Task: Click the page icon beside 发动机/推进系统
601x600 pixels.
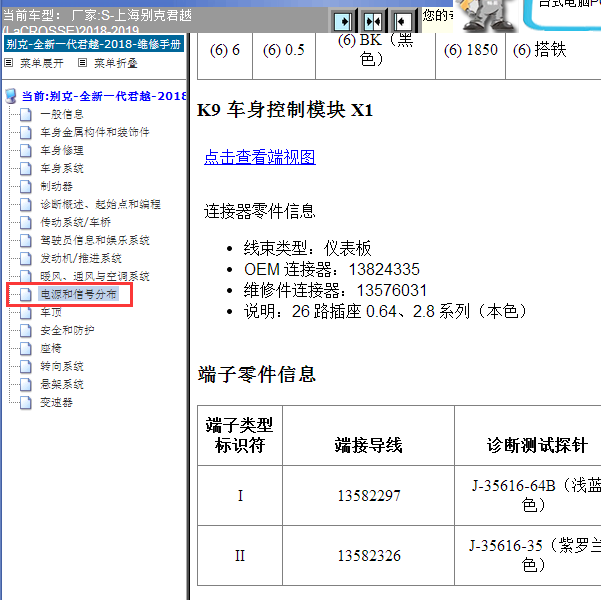Action: point(26,258)
